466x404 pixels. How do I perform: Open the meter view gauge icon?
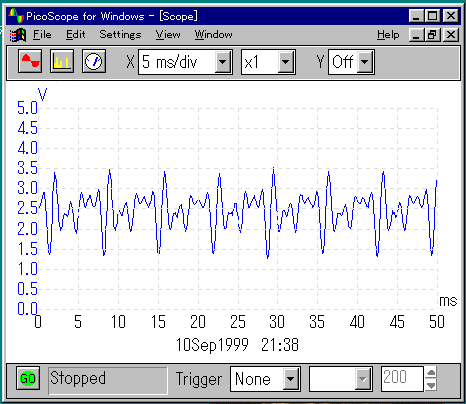tap(94, 61)
